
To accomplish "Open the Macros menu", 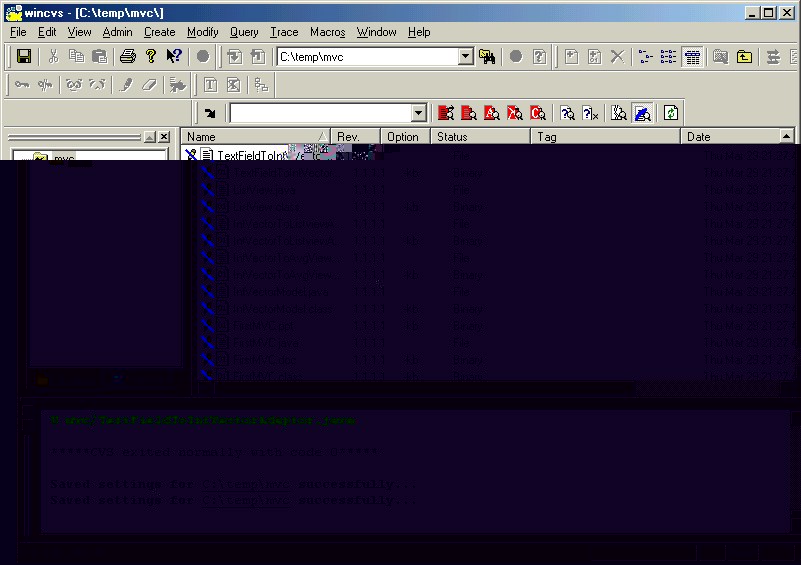I will (327, 32).
